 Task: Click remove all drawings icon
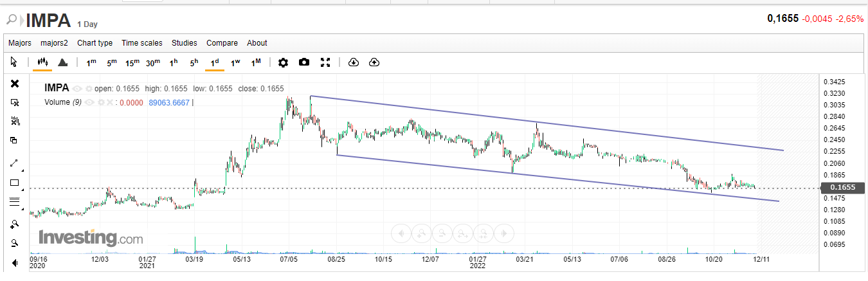tap(15, 121)
